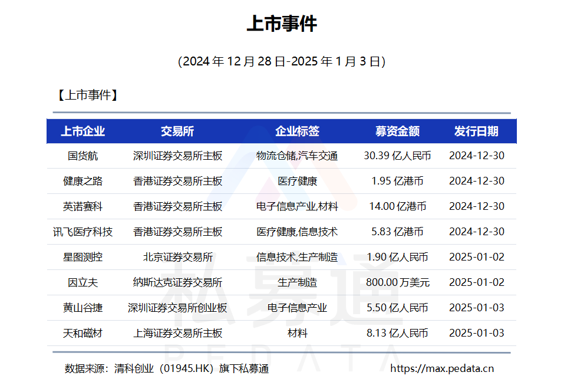This screenshot has height=392, width=564.
Task: Click the company name 英诺赛科
Action: pos(83,206)
